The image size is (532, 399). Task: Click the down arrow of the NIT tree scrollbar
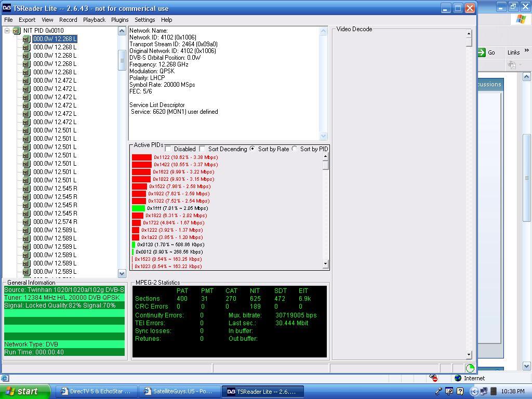tap(122, 273)
